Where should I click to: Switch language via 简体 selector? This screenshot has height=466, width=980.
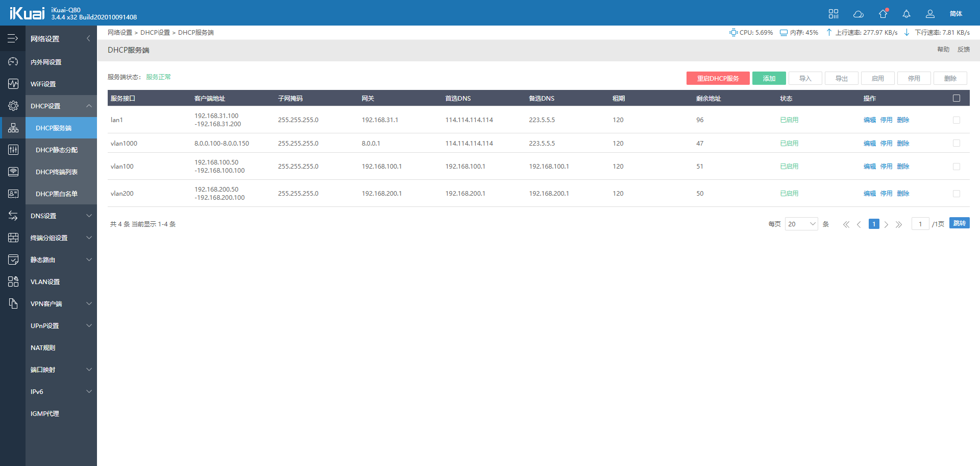(956, 14)
